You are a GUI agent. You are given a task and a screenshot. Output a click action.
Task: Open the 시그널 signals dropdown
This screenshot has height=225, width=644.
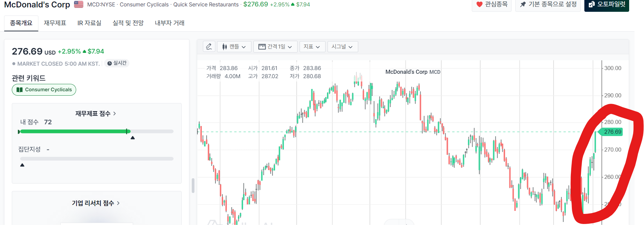(x=342, y=46)
